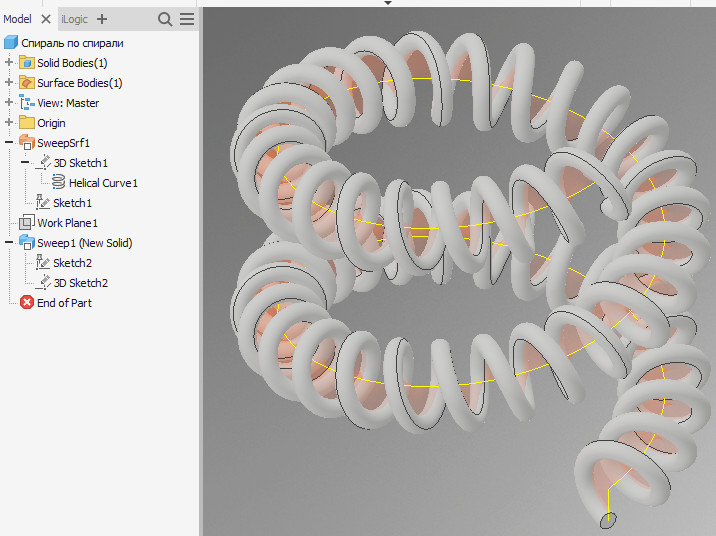Collapse the 3D Sketch1 node

[x=25, y=163]
